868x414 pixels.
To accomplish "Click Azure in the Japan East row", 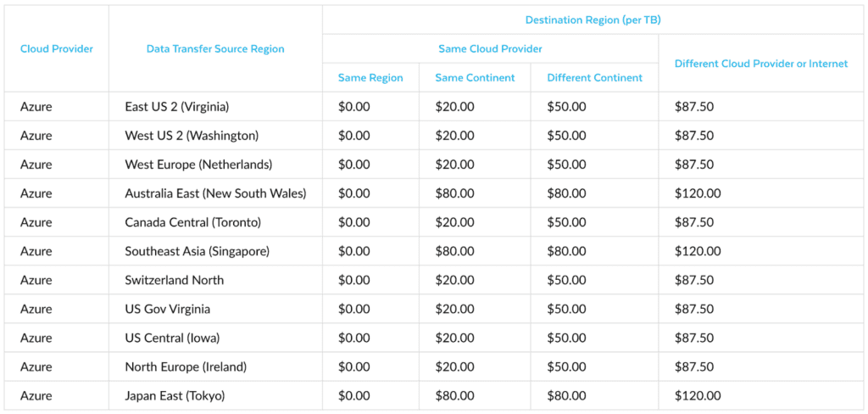I will coord(36,395).
